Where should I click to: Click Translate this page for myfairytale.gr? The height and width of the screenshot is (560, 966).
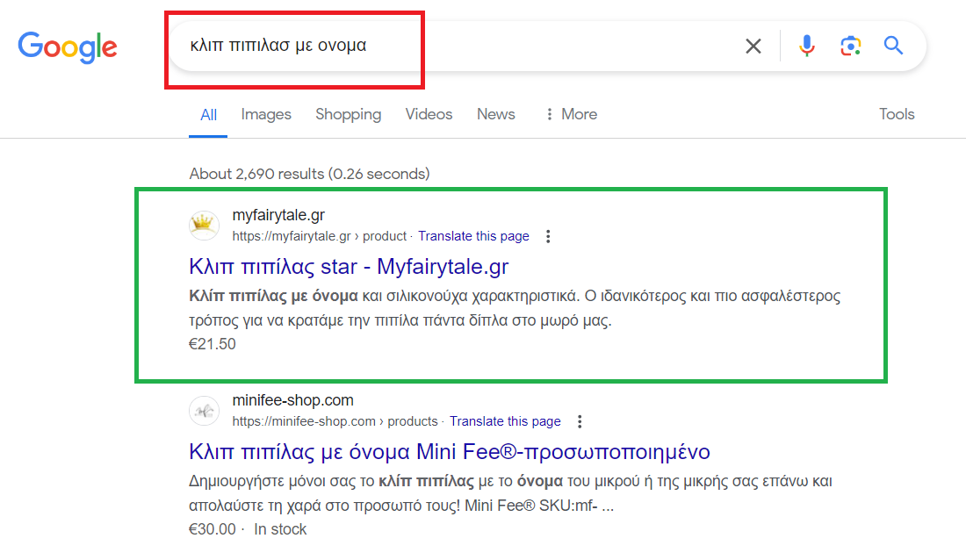tap(473, 236)
